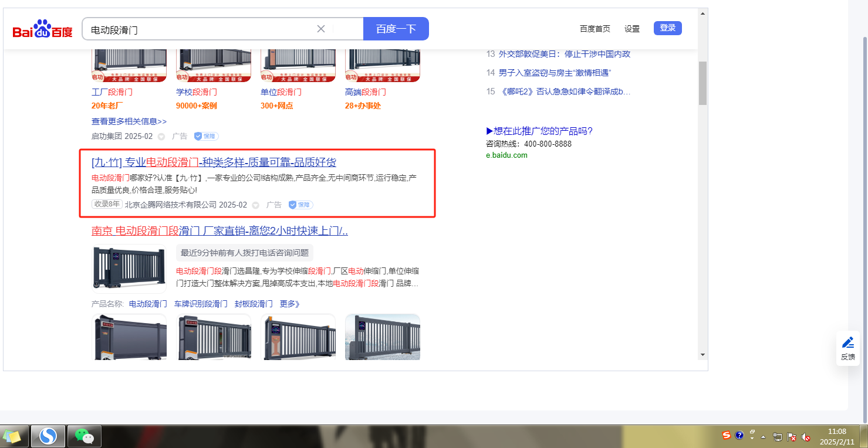Image resolution: width=868 pixels, height=448 pixels.
Task: Open the 高端段滑门 link
Action: click(x=366, y=92)
